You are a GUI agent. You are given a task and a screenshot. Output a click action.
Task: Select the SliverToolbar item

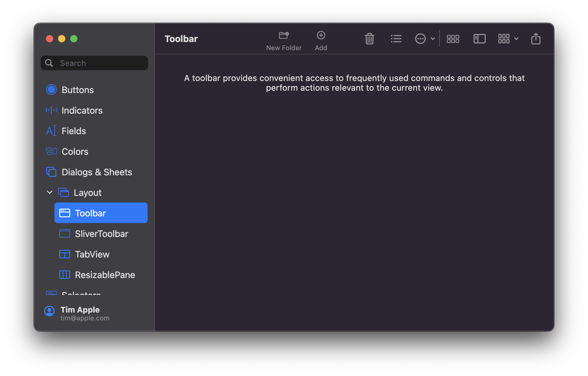(x=101, y=234)
